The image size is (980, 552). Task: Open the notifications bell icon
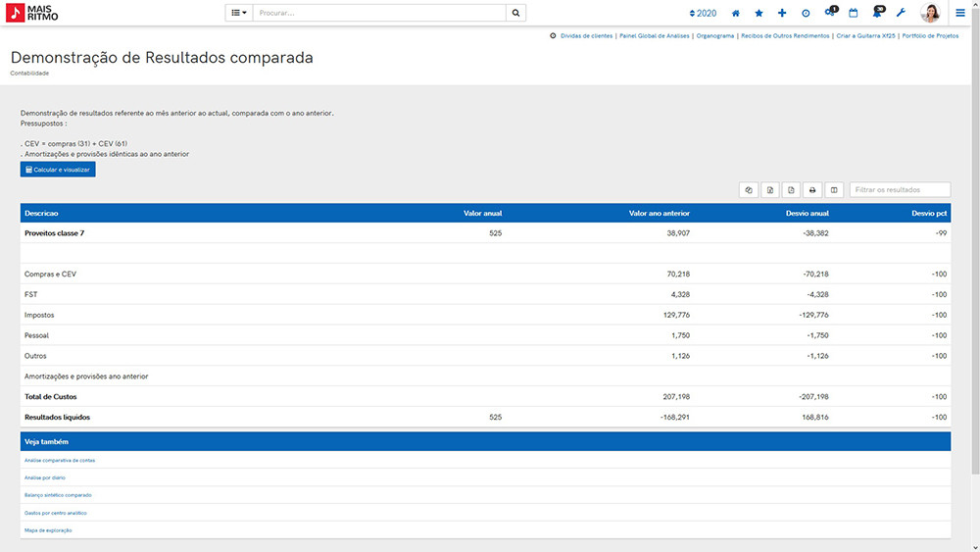(878, 12)
